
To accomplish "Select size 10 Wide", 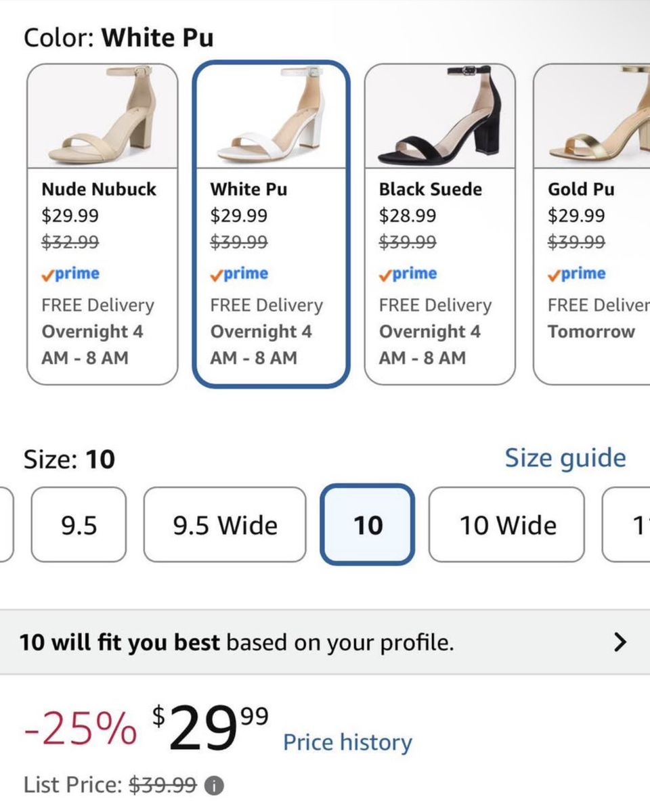I will click(506, 524).
